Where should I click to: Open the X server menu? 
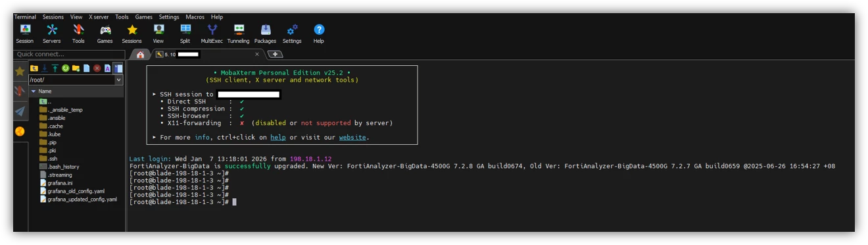click(x=99, y=17)
